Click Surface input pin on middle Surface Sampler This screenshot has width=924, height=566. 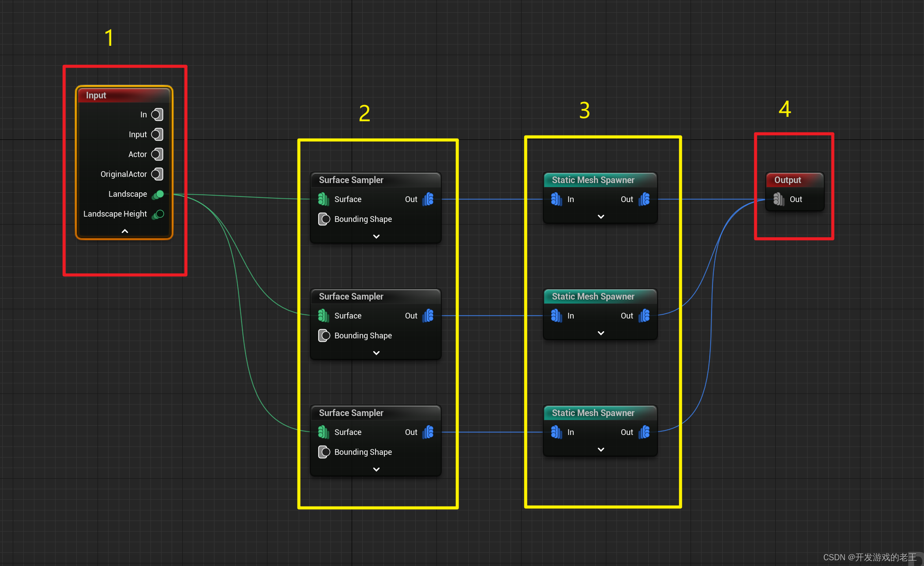click(323, 316)
